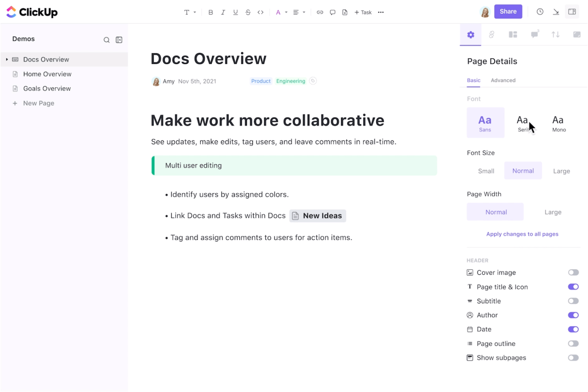
Task: Click the ClickUp logo
Action: 32,12
